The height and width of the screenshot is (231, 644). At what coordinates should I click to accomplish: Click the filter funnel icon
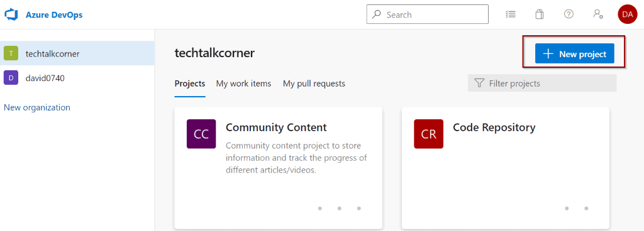[479, 83]
